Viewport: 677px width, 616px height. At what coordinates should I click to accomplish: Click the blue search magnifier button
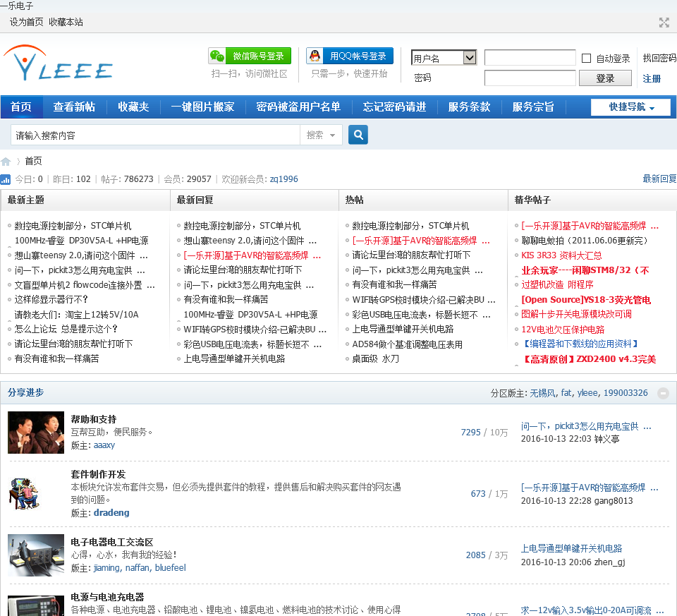358,135
